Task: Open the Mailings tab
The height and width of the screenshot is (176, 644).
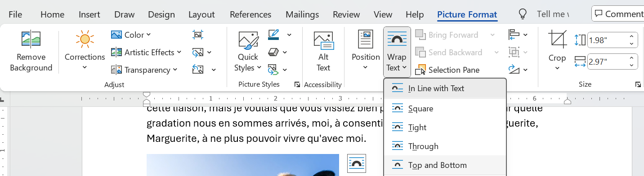Action: 302,14
